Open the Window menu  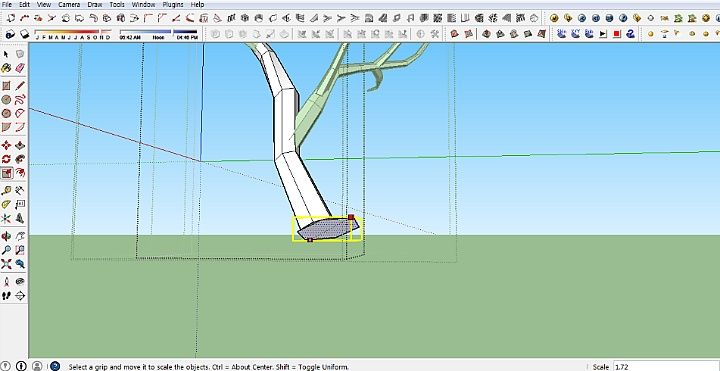(143, 5)
